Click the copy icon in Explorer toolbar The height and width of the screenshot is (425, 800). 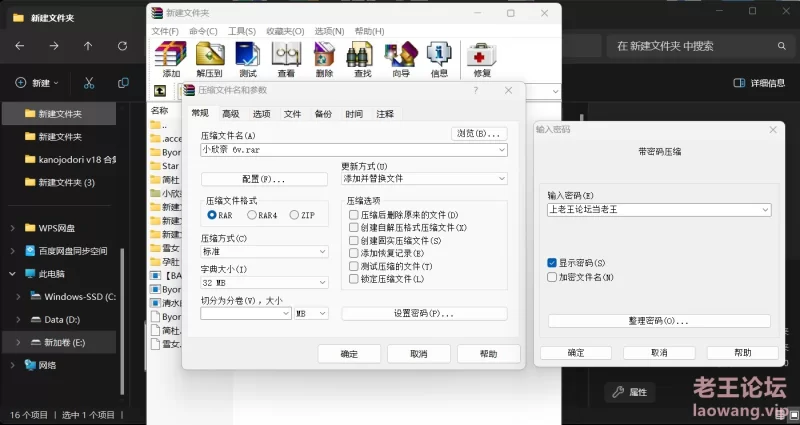click(123, 83)
